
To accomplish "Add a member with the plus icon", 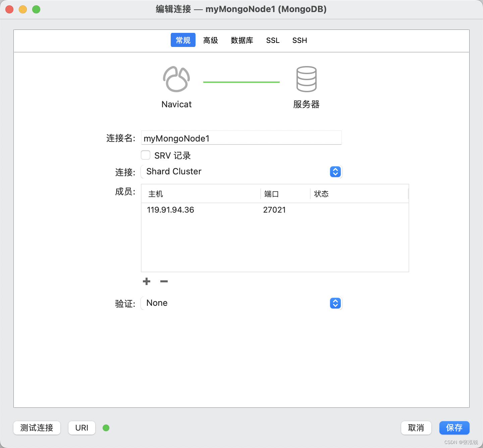I will point(147,281).
